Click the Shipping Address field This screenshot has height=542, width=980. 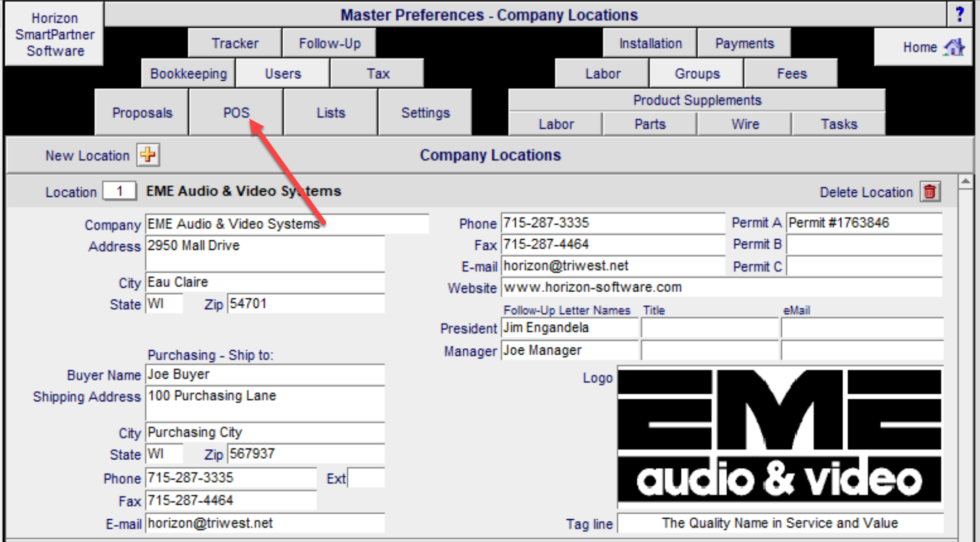point(265,404)
